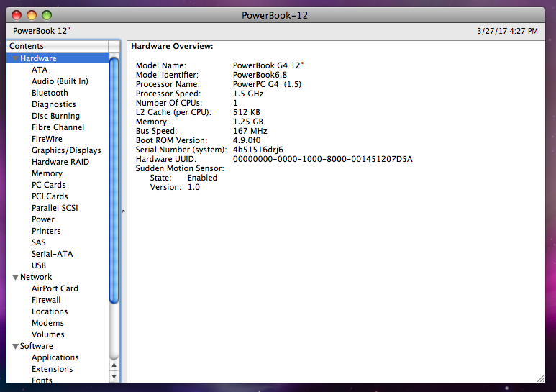Click the sidebar scroll up arrow
The height and width of the screenshot is (392, 556).
114,365
